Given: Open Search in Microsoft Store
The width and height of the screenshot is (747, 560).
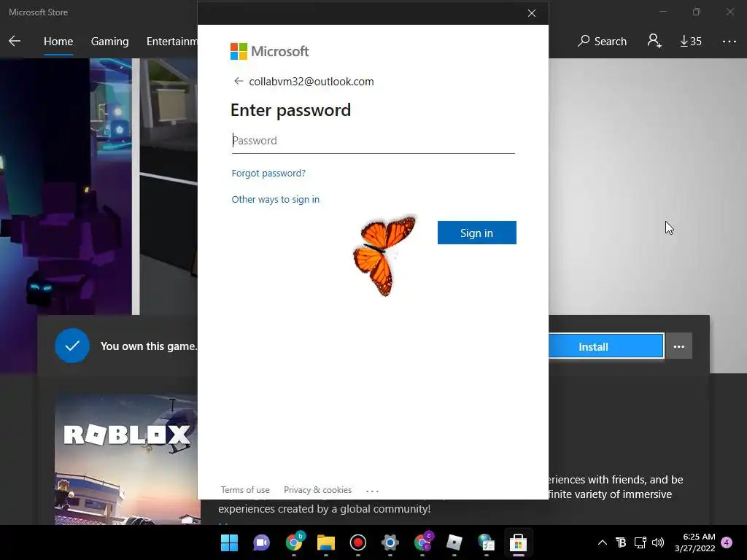Looking at the screenshot, I should (x=602, y=42).
